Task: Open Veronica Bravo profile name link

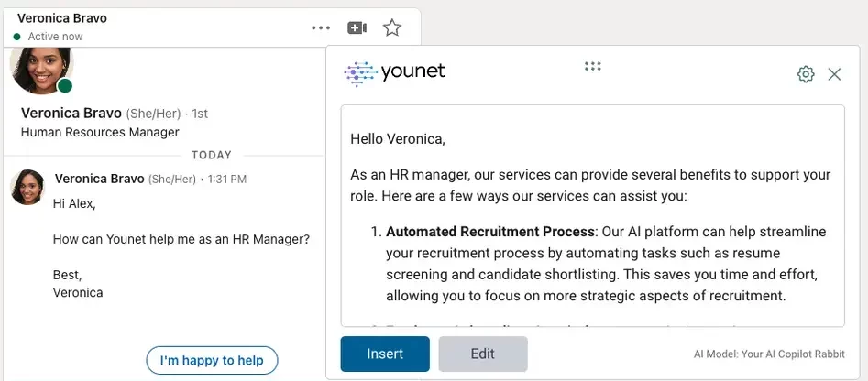Action: 71,114
